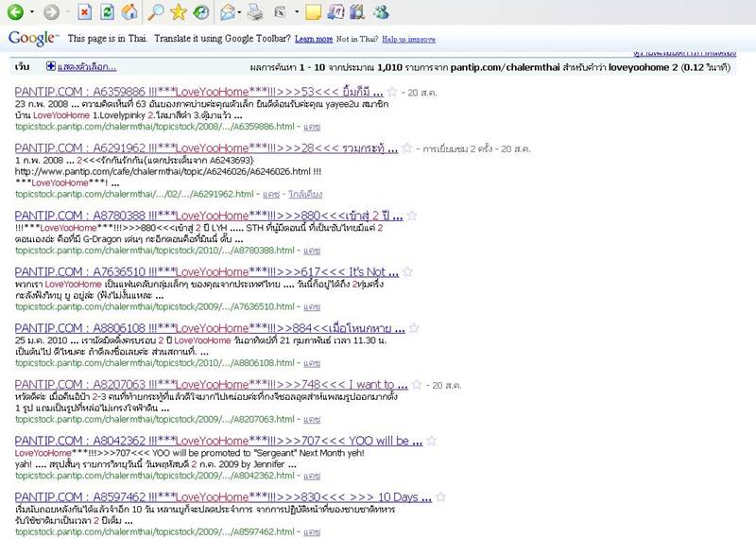Open cached copy of A8780388 result
This screenshot has width=756, height=539.
[x=312, y=251]
